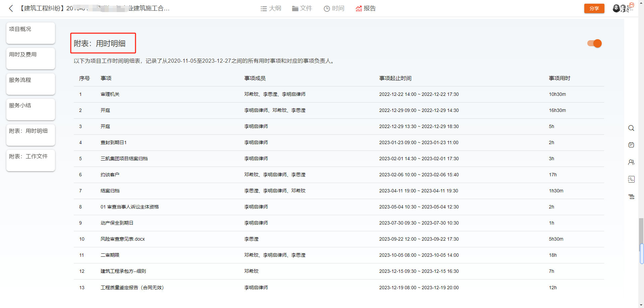
Task: Navigate to 服务小结 section
Action: click(31, 109)
